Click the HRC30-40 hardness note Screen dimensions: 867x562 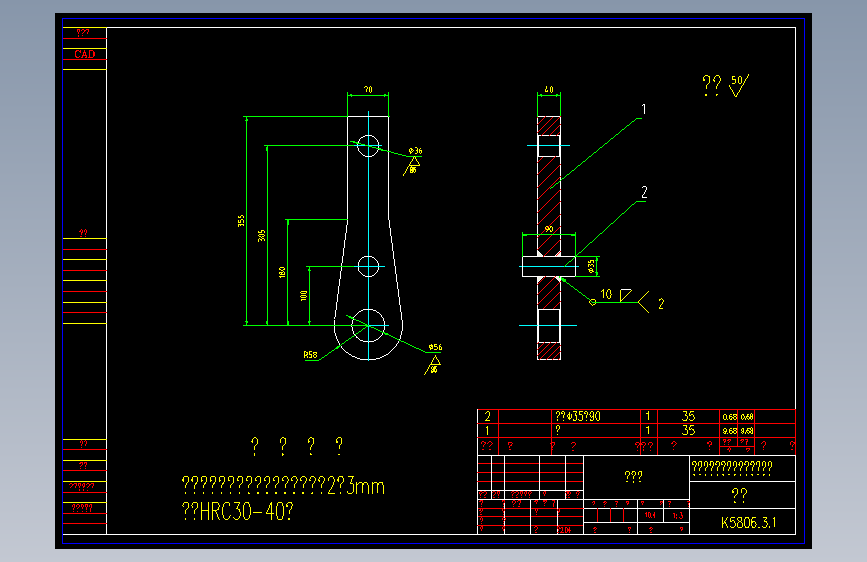(238, 512)
